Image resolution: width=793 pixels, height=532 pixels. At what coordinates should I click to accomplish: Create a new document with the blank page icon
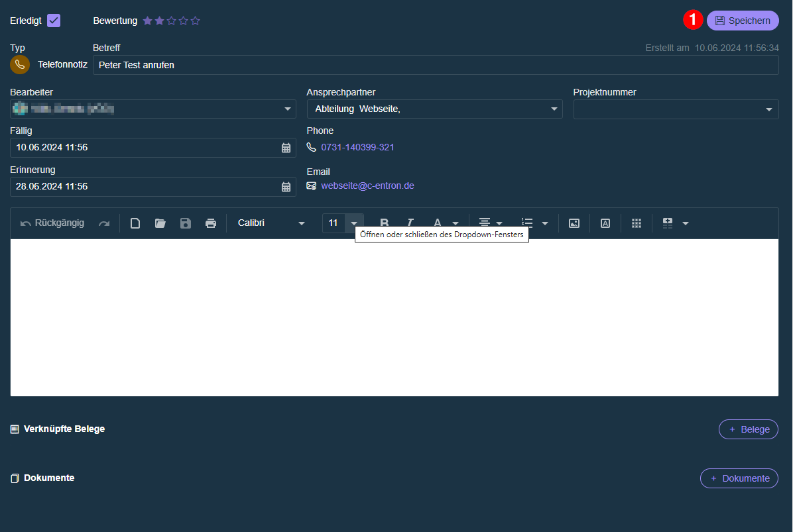[x=135, y=223]
